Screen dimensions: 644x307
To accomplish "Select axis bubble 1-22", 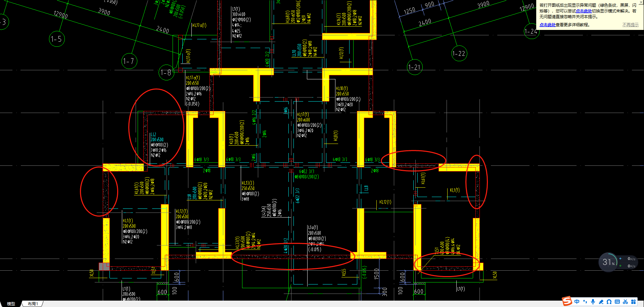I will pos(459,53).
